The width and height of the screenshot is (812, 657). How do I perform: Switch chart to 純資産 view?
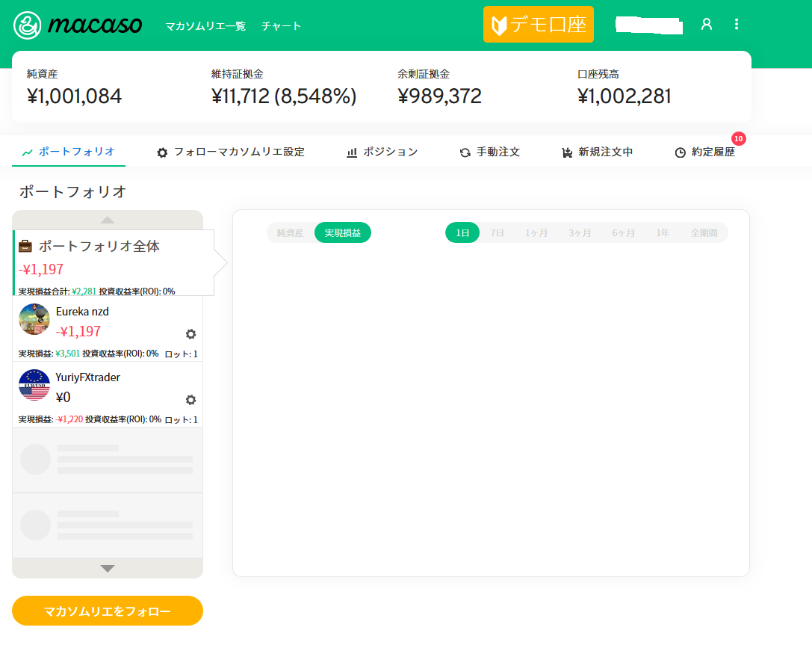(x=290, y=233)
